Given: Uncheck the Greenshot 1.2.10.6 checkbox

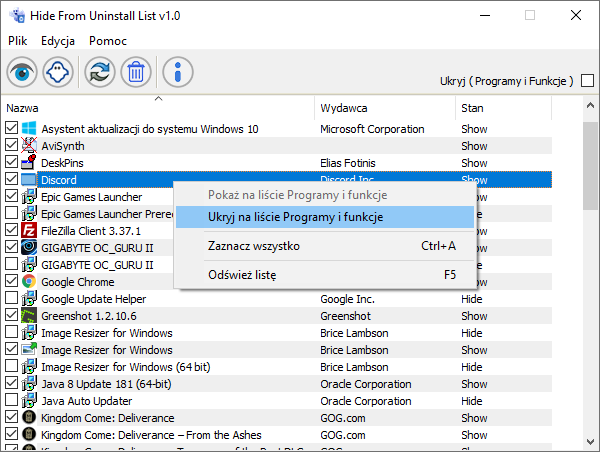Looking at the screenshot, I should click(x=11, y=315).
